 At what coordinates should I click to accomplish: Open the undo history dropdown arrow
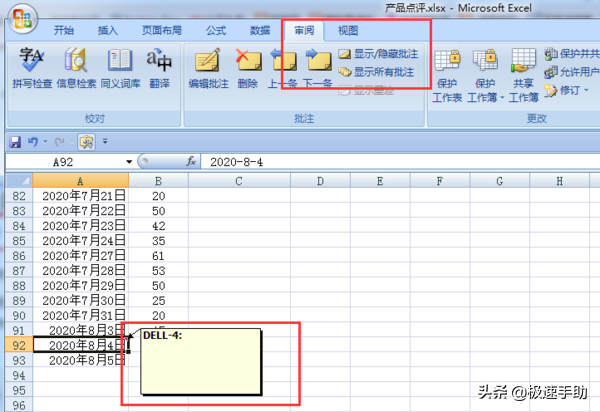click(45, 142)
